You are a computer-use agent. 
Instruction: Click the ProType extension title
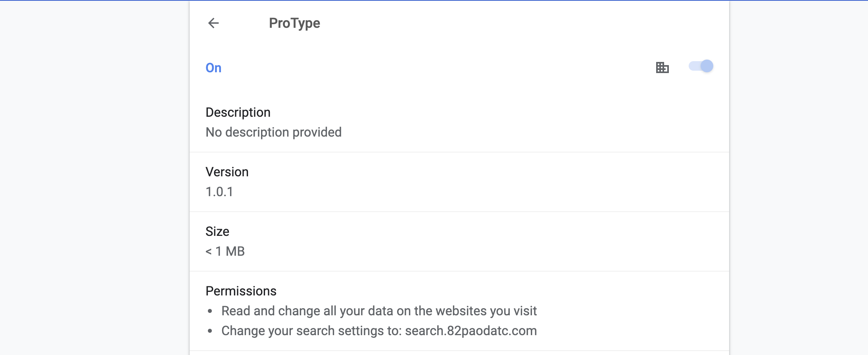294,23
